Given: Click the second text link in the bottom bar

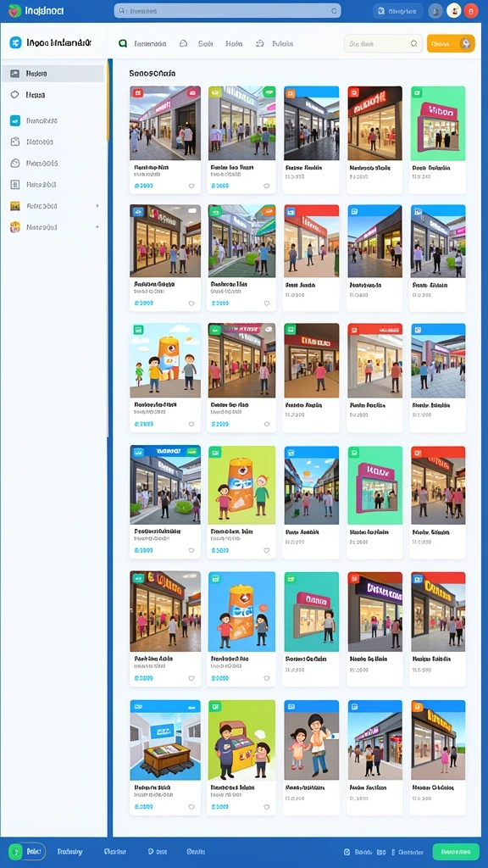Looking at the screenshot, I should coord(115,851).
